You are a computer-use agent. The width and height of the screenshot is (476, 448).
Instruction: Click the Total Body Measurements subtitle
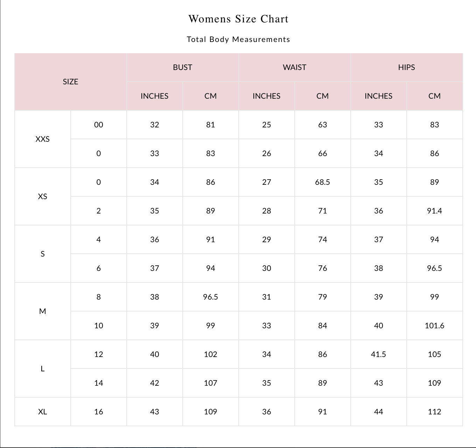(238, 39)
